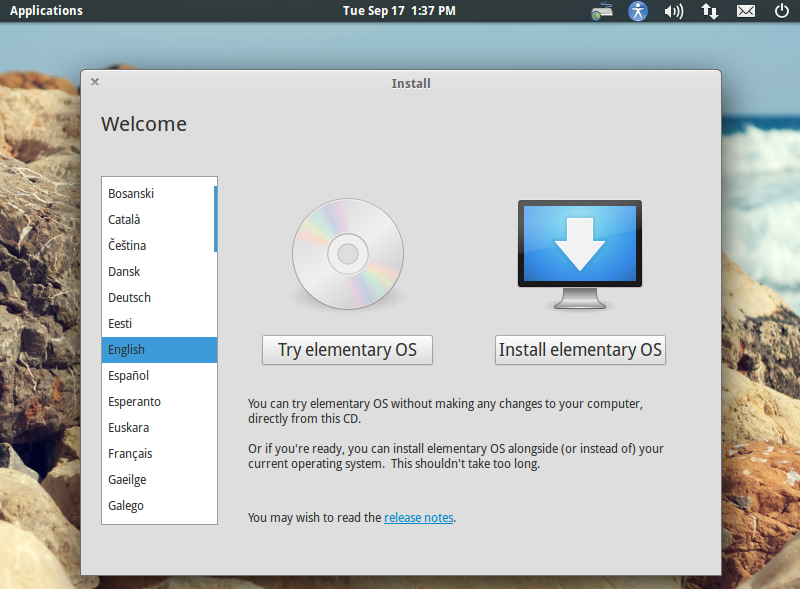Select Deutsch language

tap(159, 298)
